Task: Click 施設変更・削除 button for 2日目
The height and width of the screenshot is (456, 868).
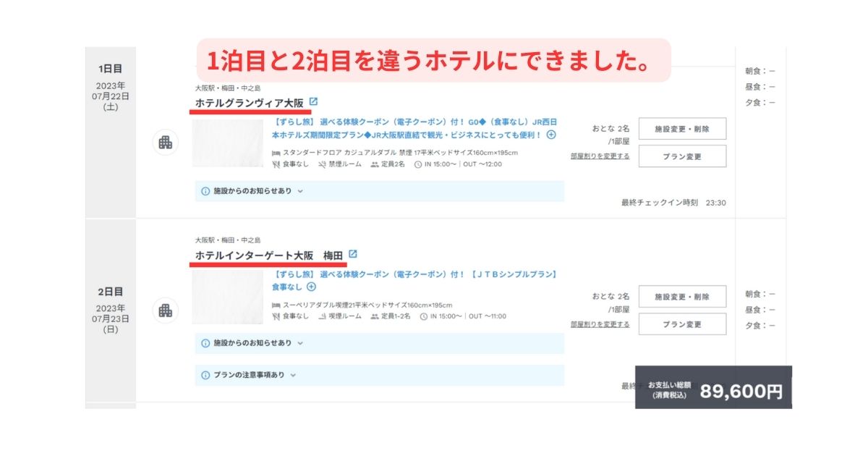Action: pos(682,297)
